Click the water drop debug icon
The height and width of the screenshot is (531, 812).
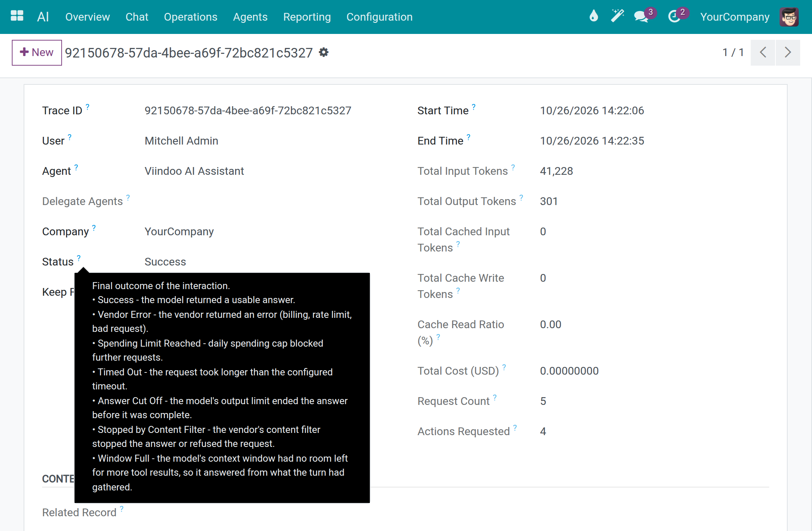593,16
